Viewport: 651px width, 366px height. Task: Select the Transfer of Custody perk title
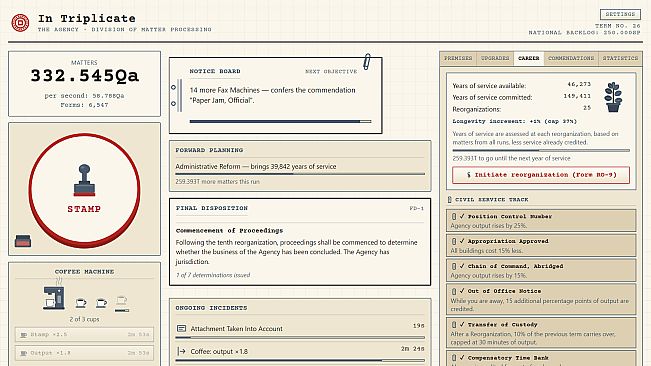pos(502,325)
